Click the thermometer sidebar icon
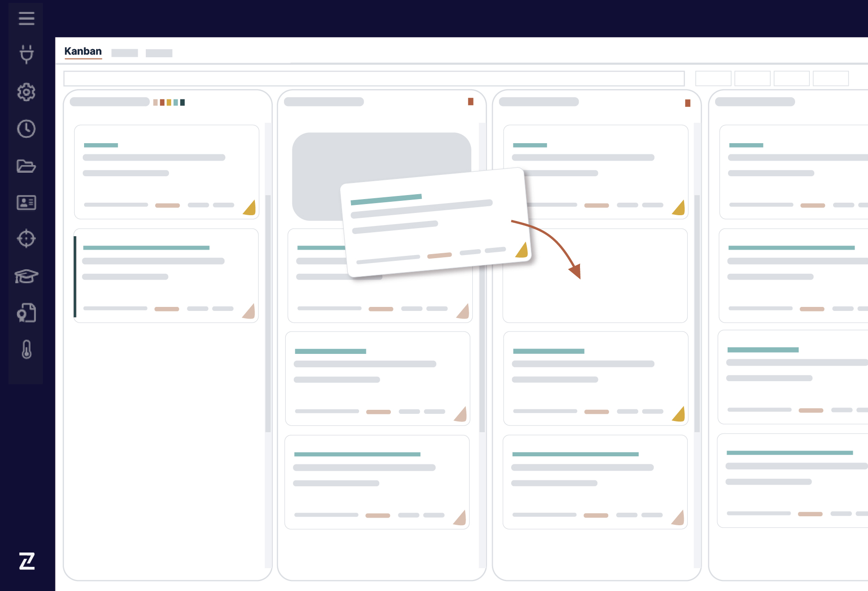 tap(27, 349)
